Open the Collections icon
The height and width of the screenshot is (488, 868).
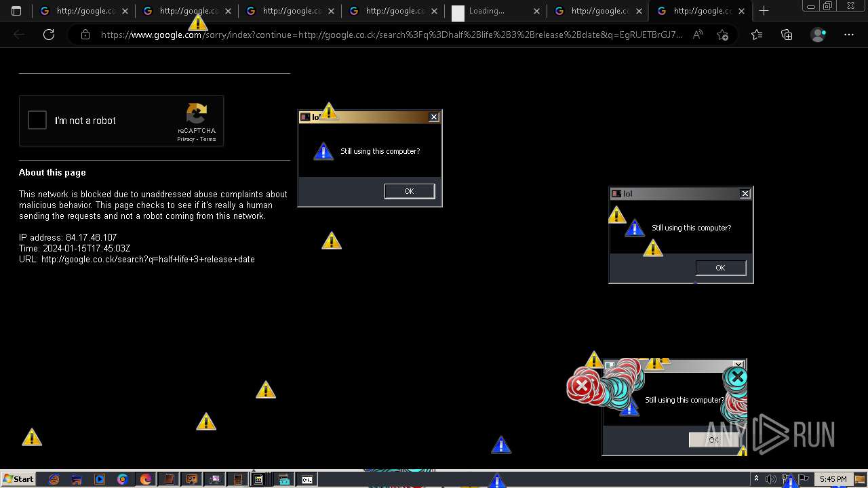[787, 35]
